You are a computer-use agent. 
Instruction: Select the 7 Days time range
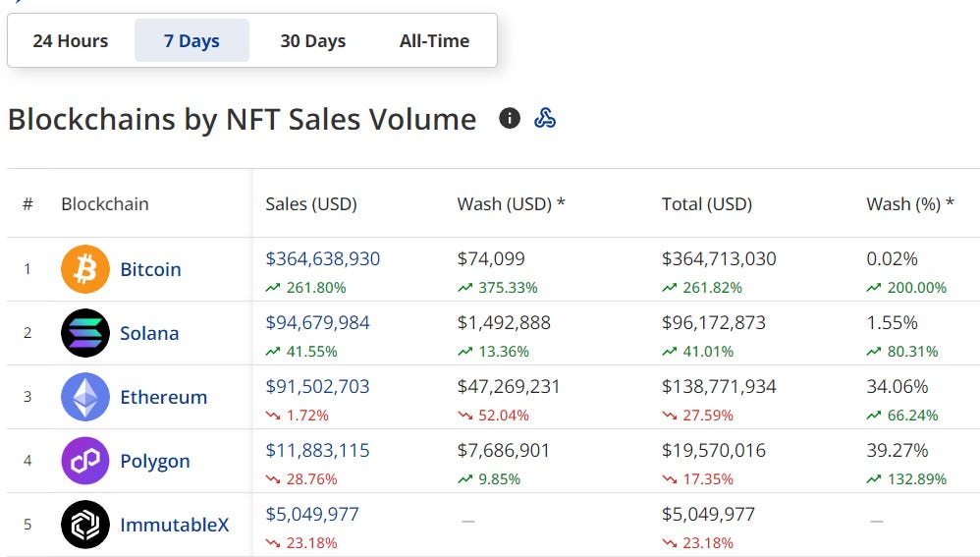click(191, 40)
